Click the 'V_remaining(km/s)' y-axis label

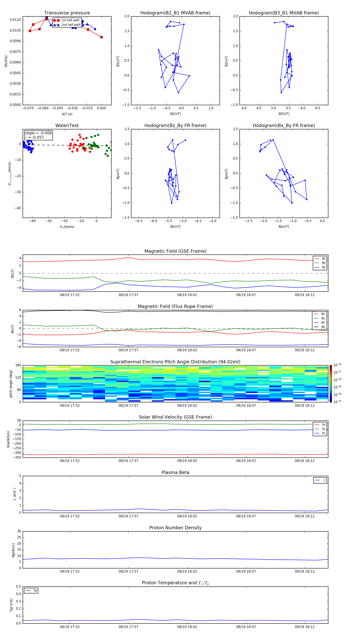click(10, 173)
